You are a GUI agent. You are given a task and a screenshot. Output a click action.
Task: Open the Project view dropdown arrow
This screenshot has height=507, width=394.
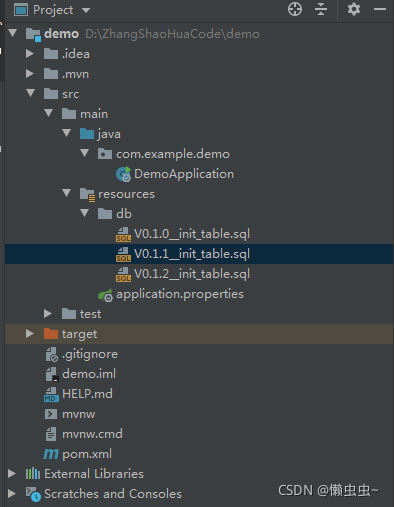pos(86,10)
